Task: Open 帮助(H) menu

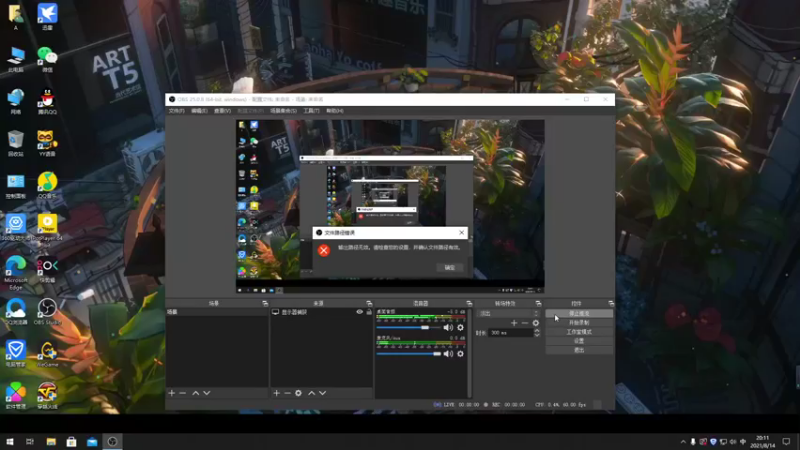Action: [335, 111]
